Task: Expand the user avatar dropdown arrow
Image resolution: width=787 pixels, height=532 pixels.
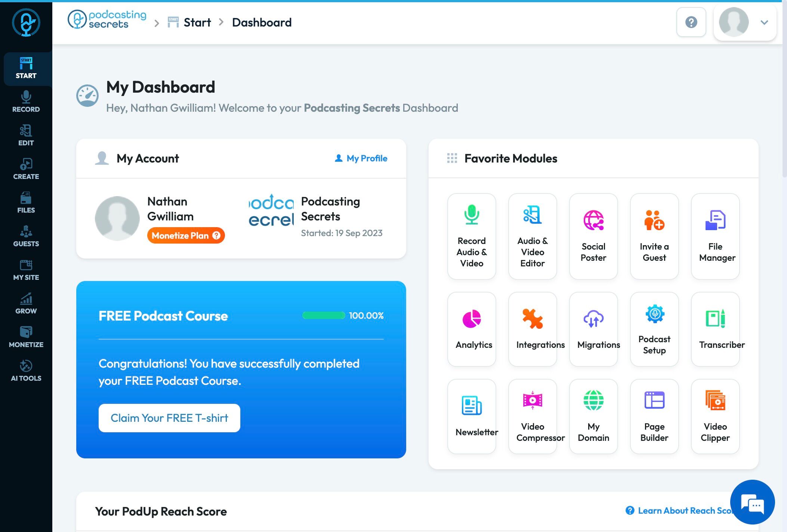Action: point(764,22)
